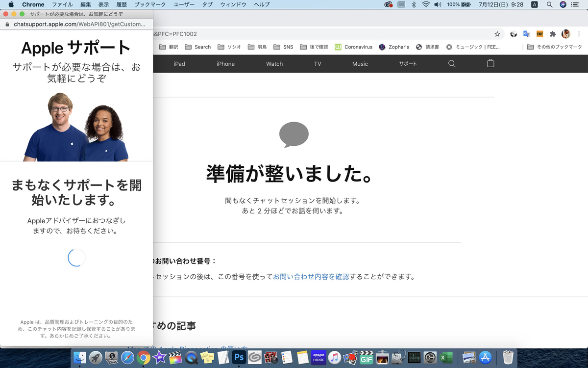Click the Bluetooth status icon
The height and width of the screenshot is (368, 588).
[x=414, y=4]
